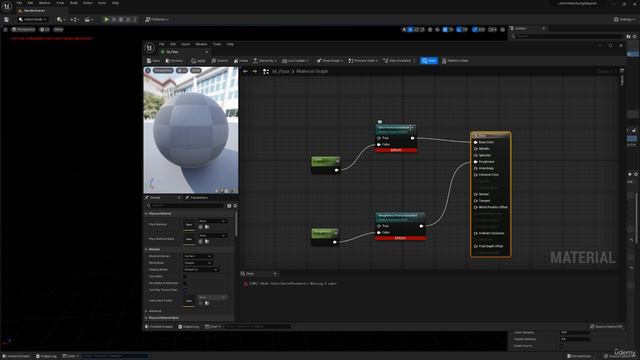
Task: Click M_Floor in the graph breadcrumb
Action: [281, 71]
